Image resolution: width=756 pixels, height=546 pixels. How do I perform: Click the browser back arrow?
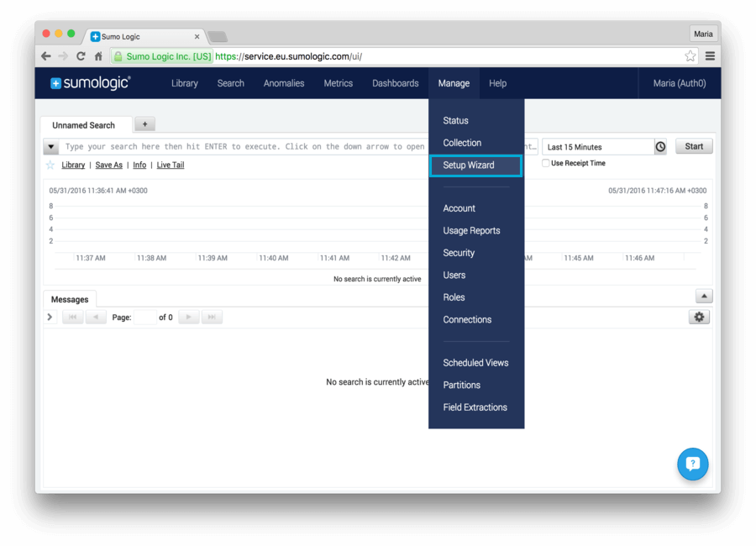(x=46, y=56)
